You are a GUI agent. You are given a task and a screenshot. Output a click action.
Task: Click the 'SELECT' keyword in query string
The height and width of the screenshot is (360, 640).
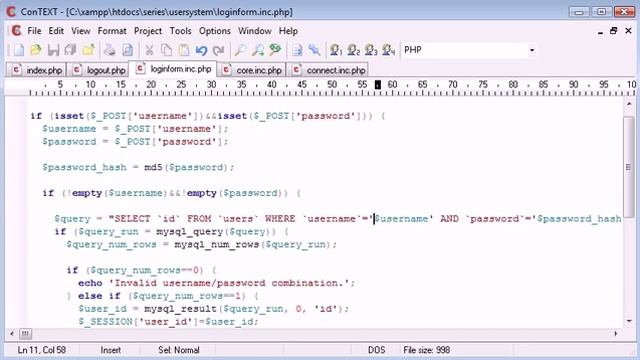coord(133,219)
